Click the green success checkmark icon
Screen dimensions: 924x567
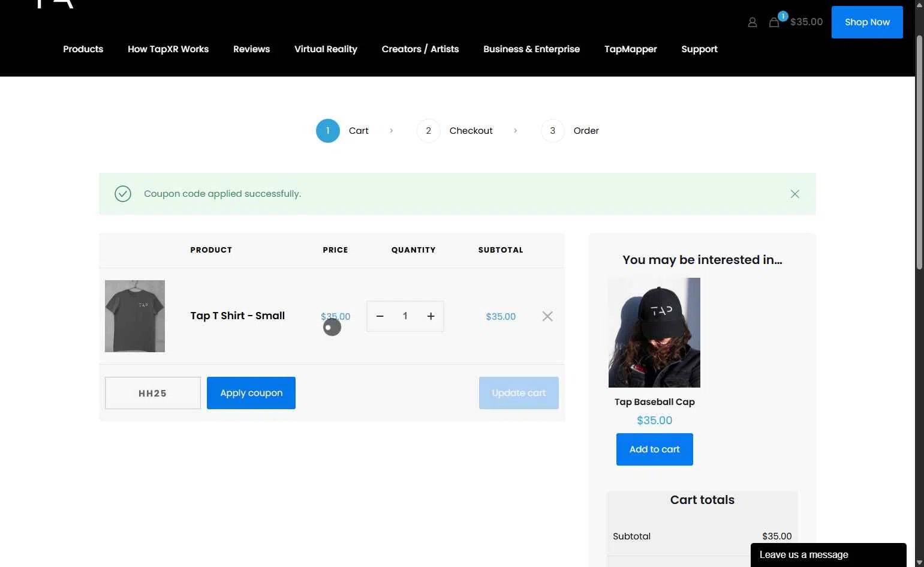point(123,194)
